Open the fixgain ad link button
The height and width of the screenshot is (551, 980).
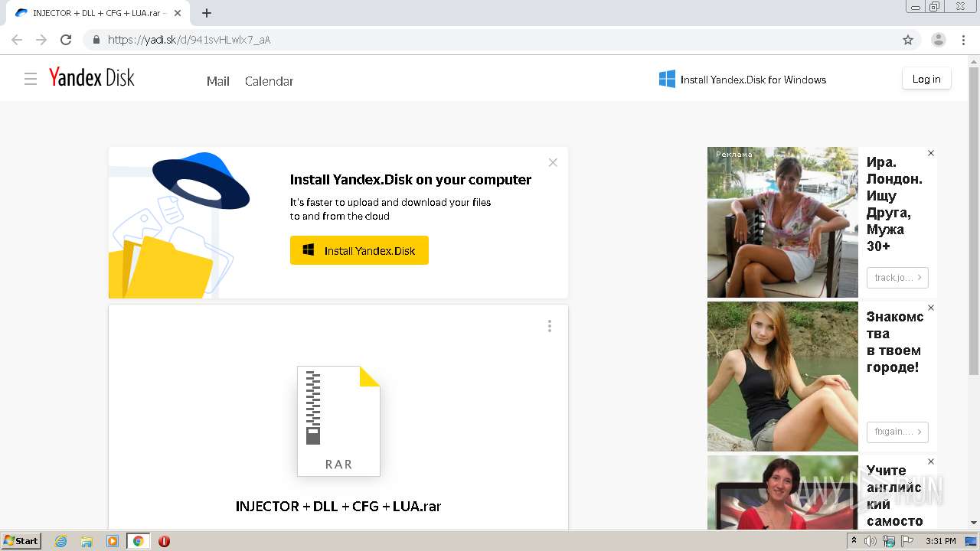pyautogui.click(x=897, y=432)
